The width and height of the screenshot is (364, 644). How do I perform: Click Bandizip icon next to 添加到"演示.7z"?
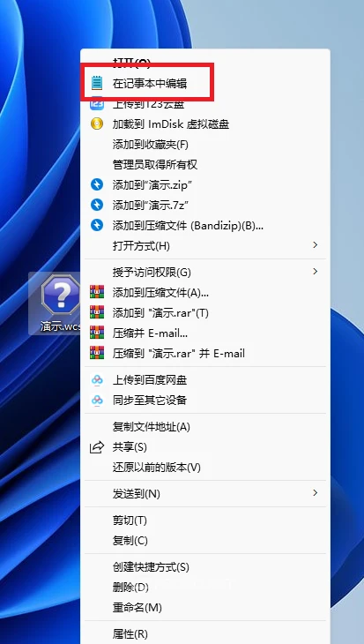97,205
